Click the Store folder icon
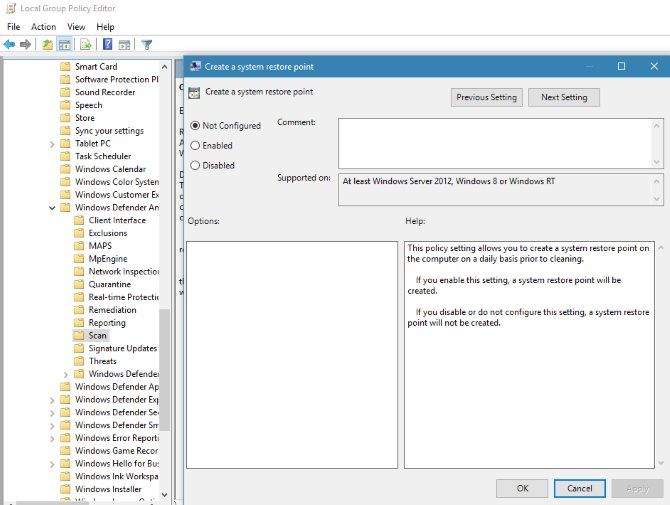Viewport: 670px width, 505px height. pyautogui.click(x=65, y=118)
